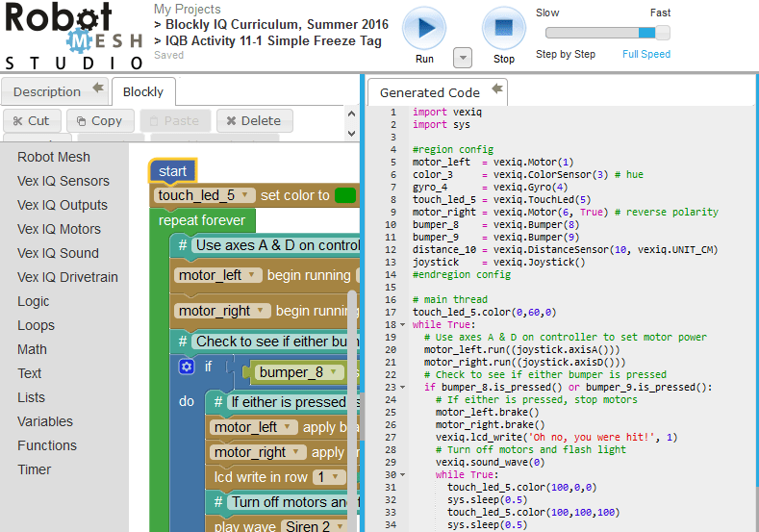Open the Run options dropdown arrow

(x=463, y=58)
